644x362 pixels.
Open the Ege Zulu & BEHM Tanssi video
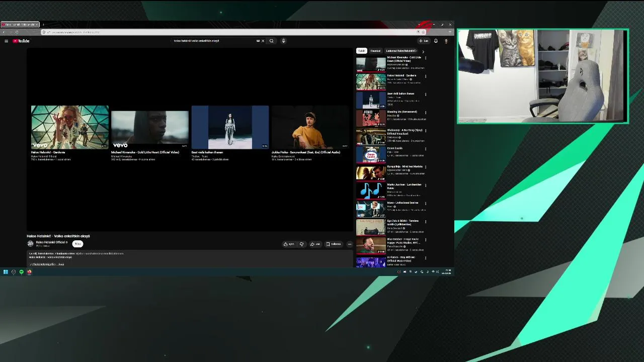click(x=371, y=227)
